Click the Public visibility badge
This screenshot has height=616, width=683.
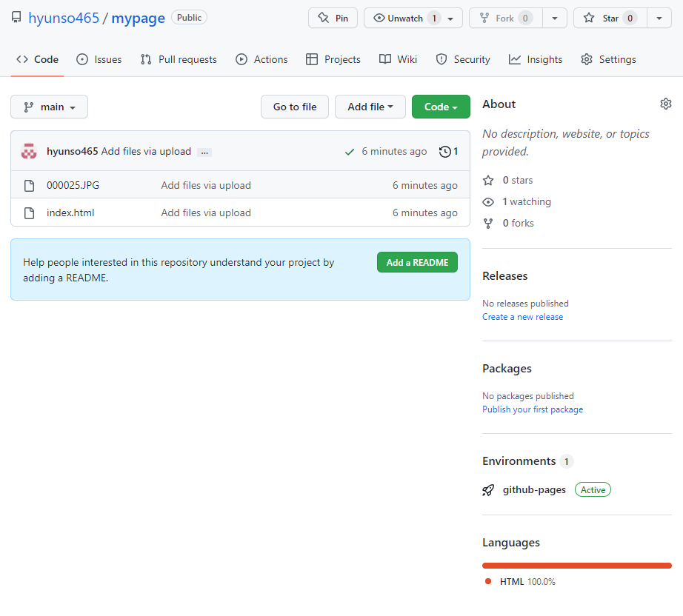[189, 18]
